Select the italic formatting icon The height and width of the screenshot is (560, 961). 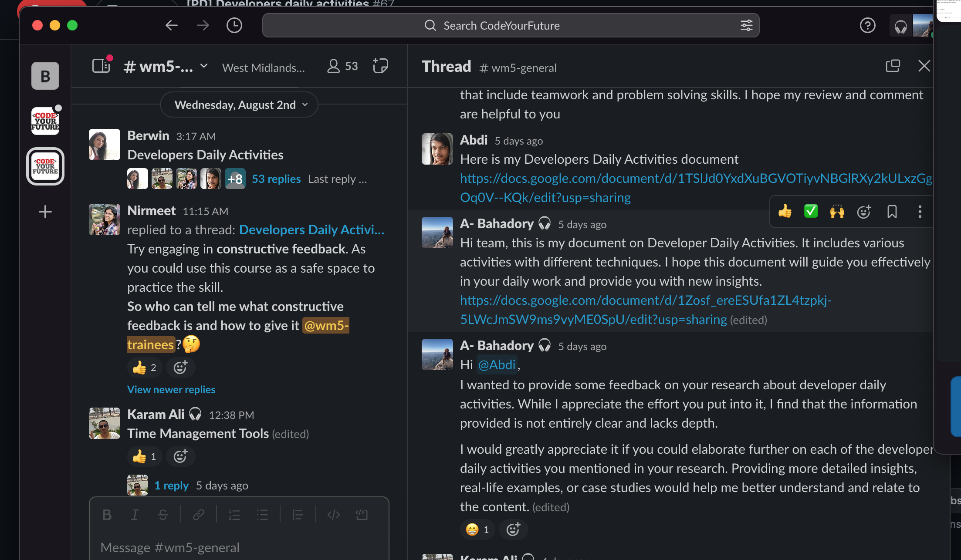pos(135,514)
